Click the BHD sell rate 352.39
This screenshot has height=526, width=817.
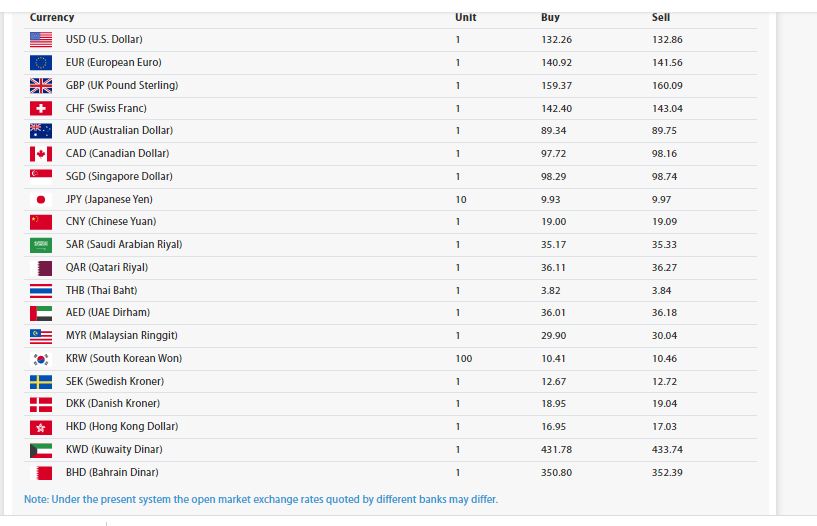[x=667, y=472]
